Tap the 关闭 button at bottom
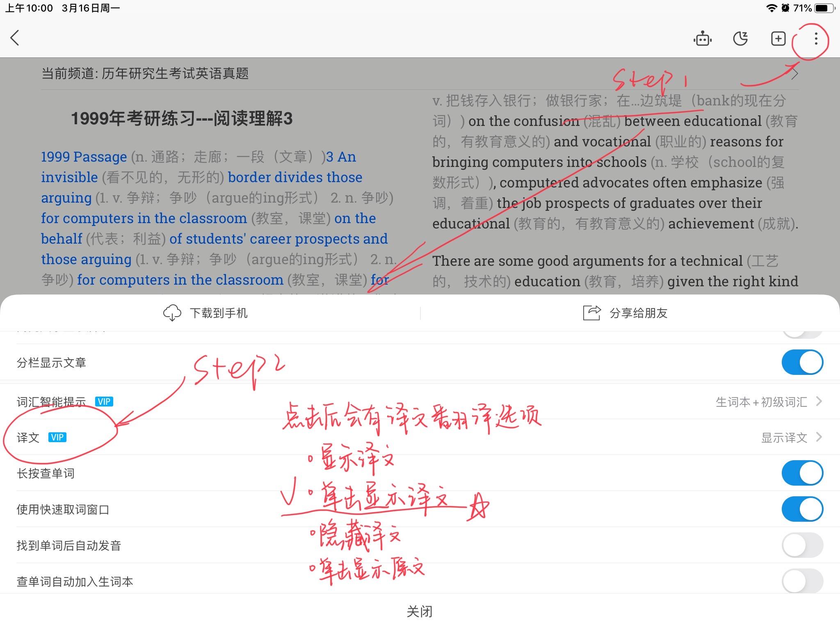The image size is (840, 630). pos(420,612)
